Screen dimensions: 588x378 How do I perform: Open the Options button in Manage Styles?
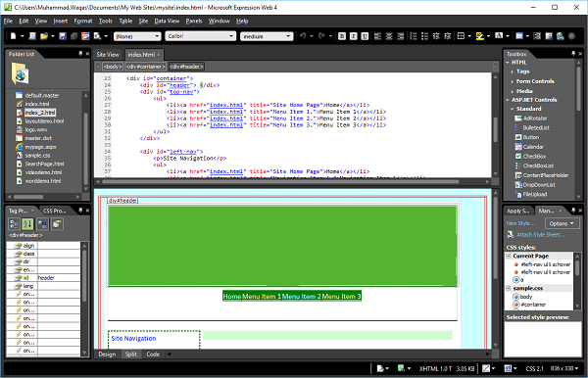pyautogui.click(x=562, y=223)
